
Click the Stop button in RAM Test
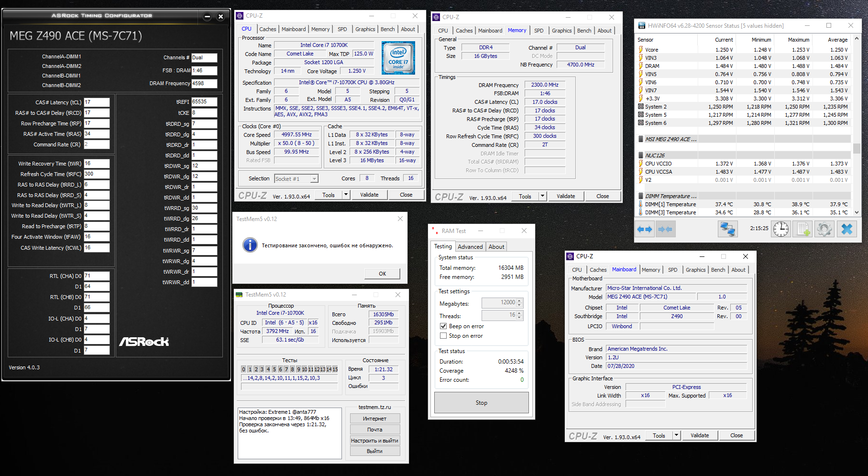point(482,403)
